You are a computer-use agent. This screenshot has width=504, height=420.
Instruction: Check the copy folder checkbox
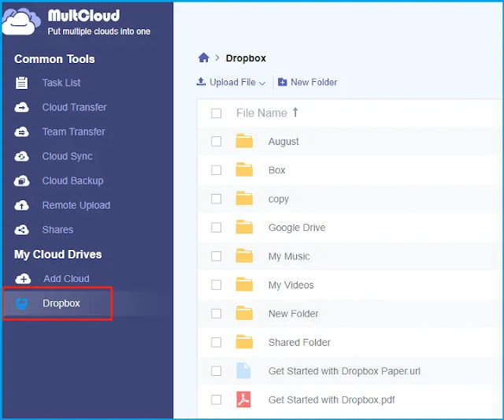point(216,199)
